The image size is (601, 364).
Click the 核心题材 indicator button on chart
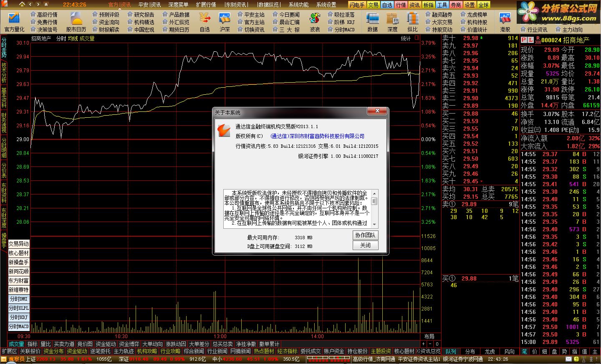(x=19, y=253)
